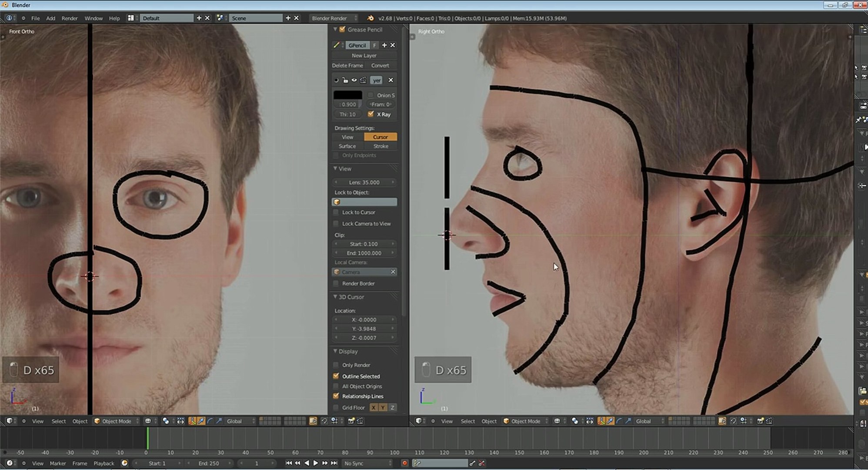Enable Only Render checkbox
The image size is (868, 470).
pos(336,365)
